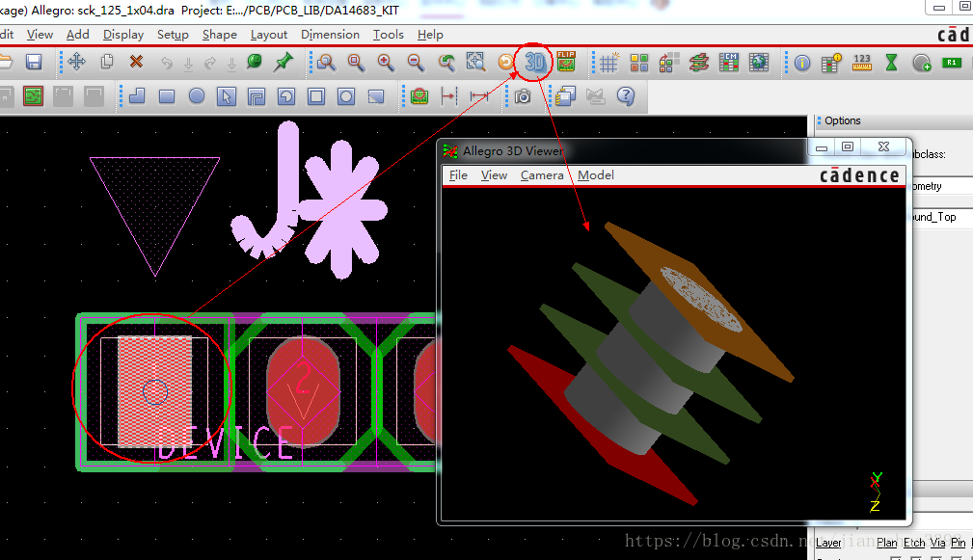The image size is (973, 560).
Task: Open Camera menu in 3D Viewer
Action: [542, 175]
